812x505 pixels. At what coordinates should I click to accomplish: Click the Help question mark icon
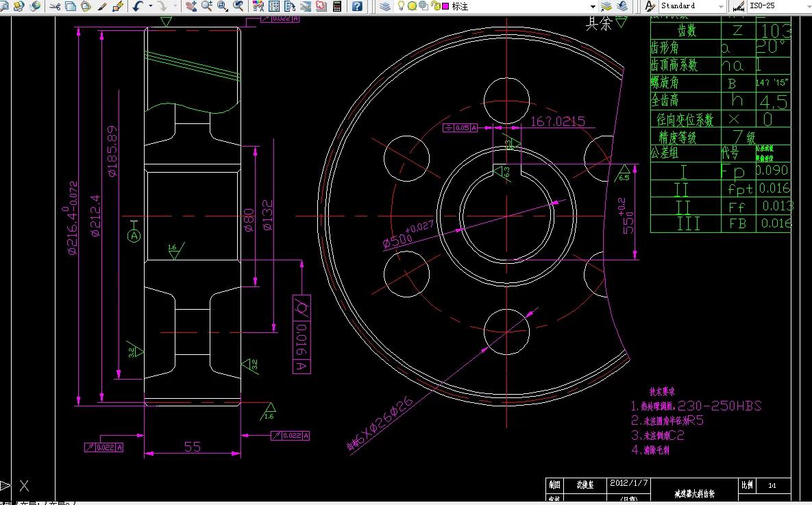click(x=357, y=6)
